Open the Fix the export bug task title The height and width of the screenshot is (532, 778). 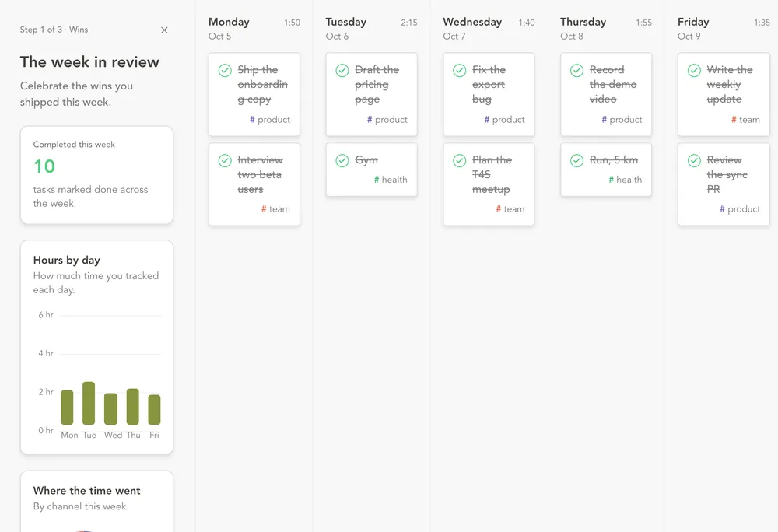489,84
